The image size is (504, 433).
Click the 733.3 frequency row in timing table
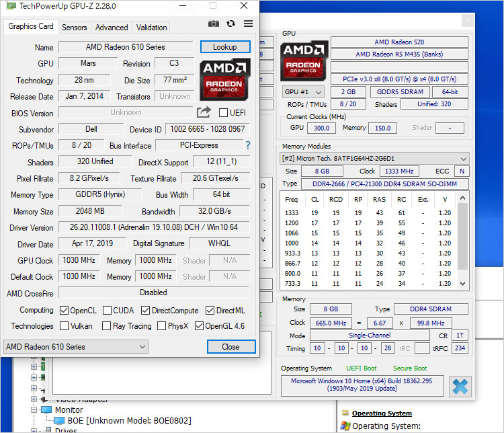368,284
